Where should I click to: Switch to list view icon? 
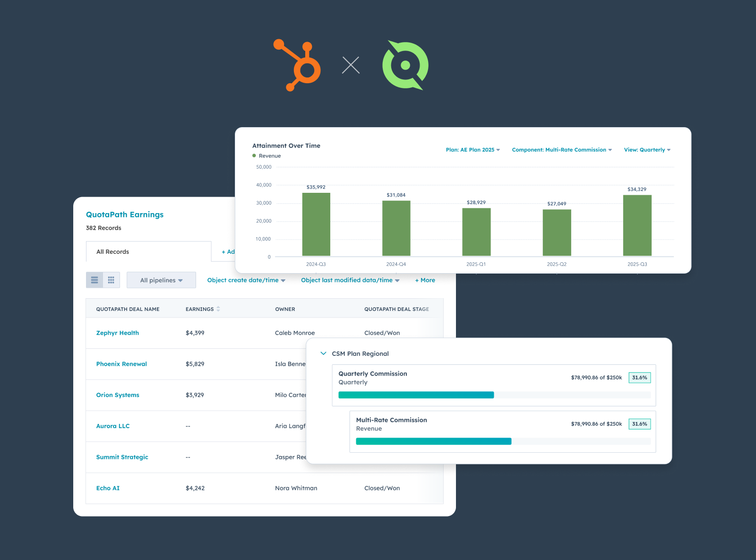coord(94,280)
